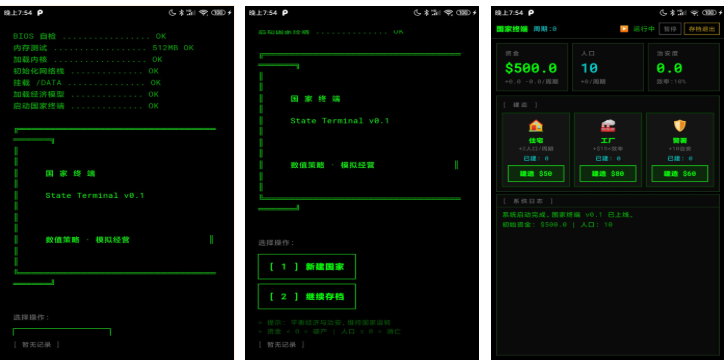Click the 内存测试 512MB OK boot line
This screenshot has width=724, height=360.
(103, 48)
